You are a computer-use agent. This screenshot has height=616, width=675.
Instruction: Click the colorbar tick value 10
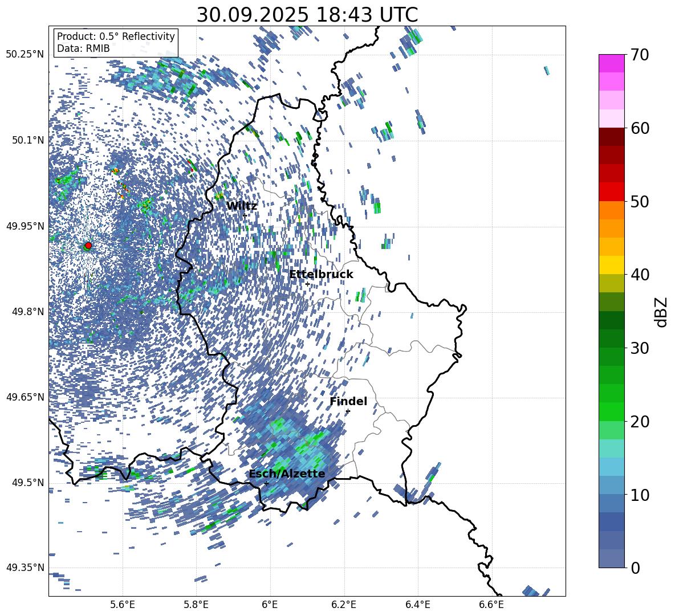639,495
